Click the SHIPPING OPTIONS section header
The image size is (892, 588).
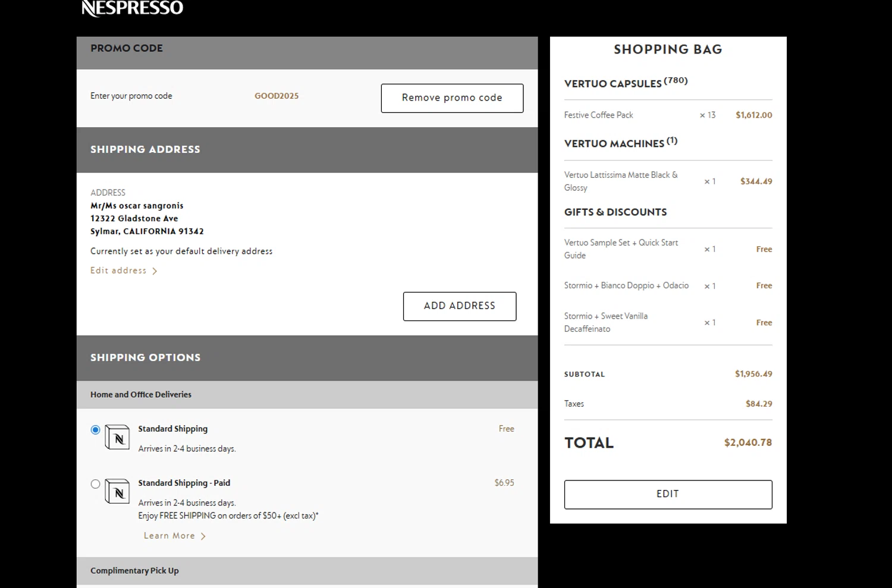click(307, 358)
